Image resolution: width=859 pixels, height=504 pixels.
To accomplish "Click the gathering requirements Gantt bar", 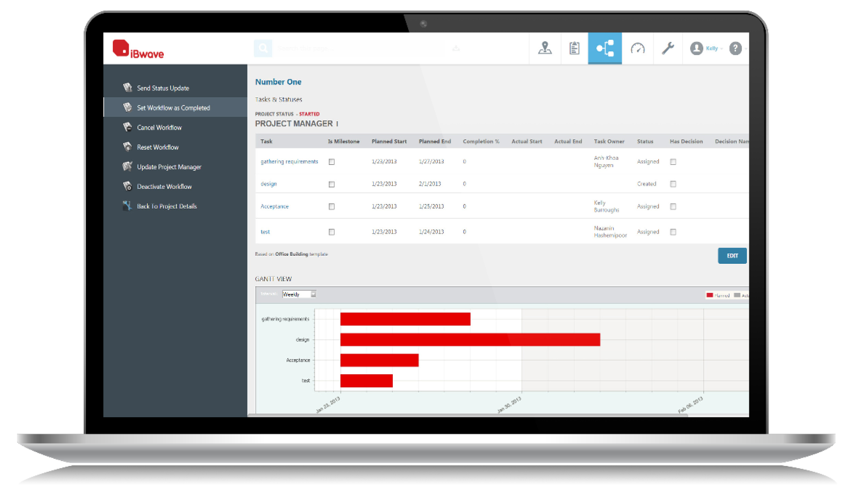I will tap(405, 319).
